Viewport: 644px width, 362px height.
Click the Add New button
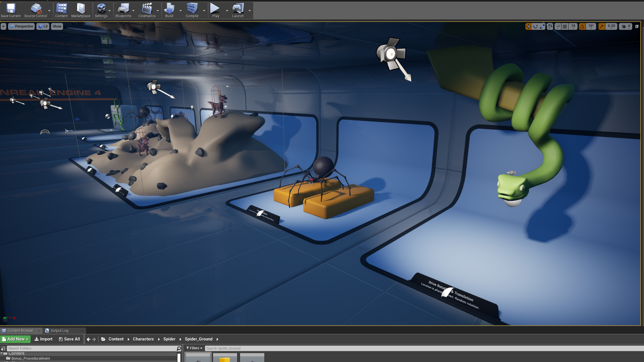(15, 339)
